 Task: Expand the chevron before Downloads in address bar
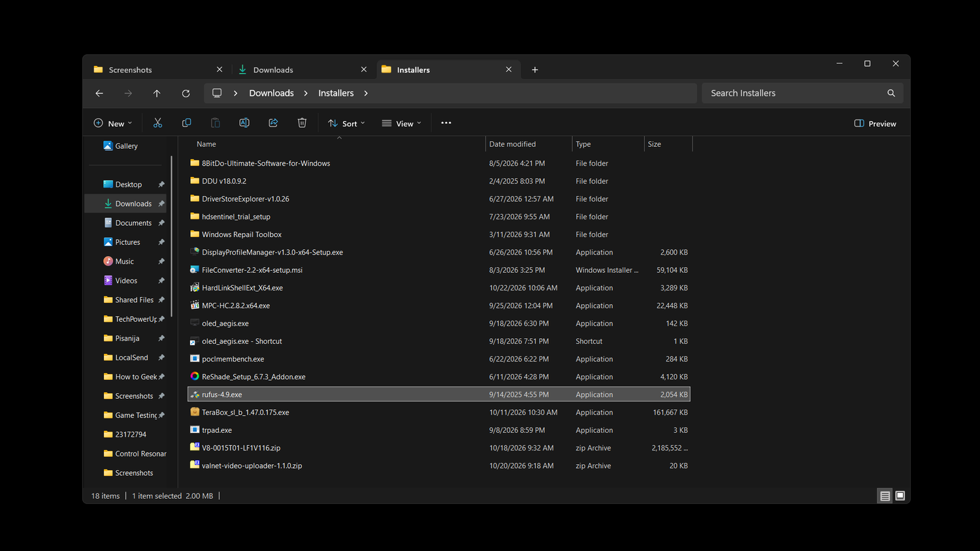tap(236, 93)
